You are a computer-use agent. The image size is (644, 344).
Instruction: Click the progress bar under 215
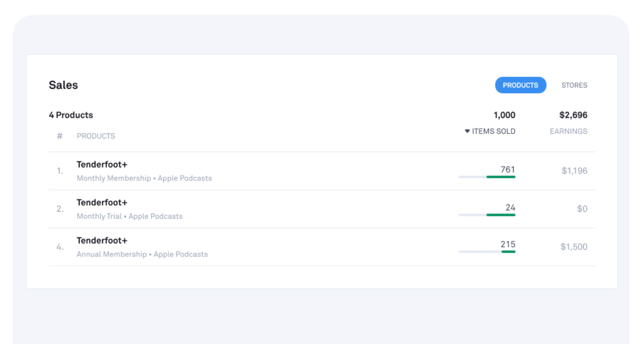pyautogui.click(x=487, y=252)
